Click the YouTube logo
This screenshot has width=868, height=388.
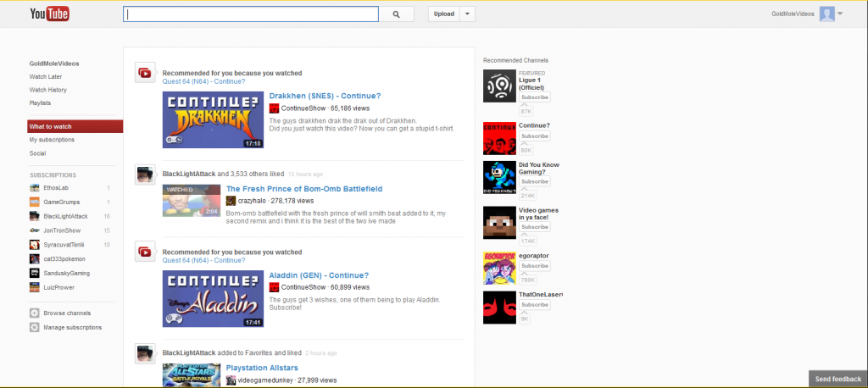(x=48, y=14)
